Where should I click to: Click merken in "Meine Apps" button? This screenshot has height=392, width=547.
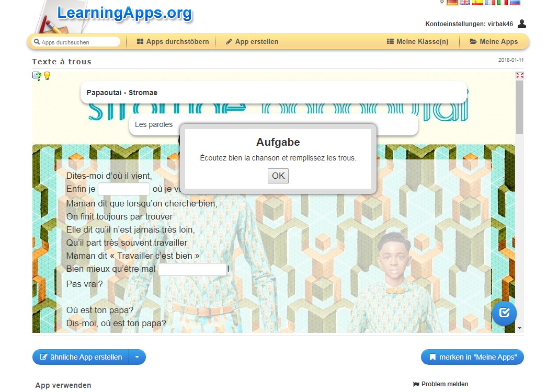472,357
